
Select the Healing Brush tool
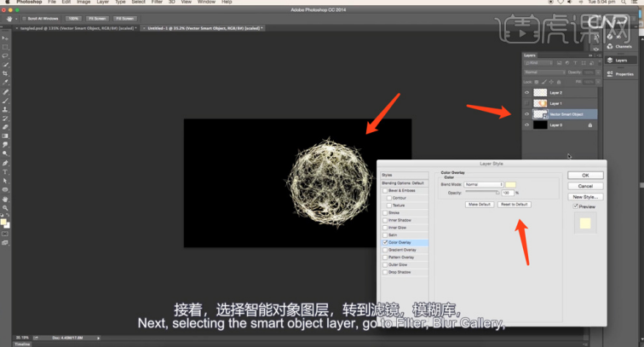coord(5,92)
